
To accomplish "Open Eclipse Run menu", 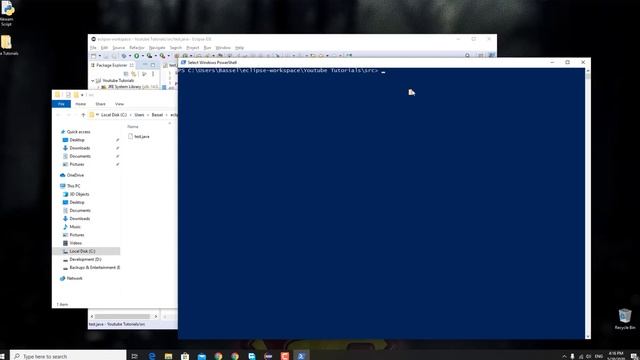I will [207, 48].
